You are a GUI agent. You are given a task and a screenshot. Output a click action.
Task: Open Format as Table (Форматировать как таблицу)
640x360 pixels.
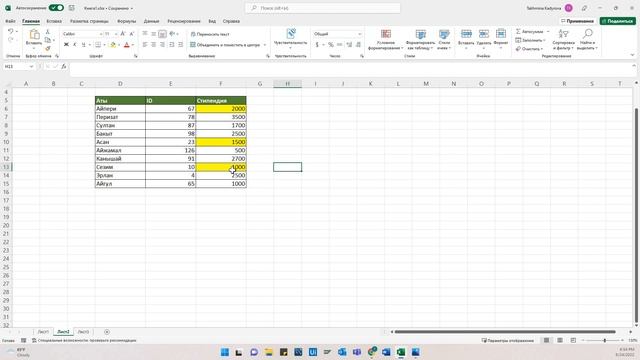(420, 39)
